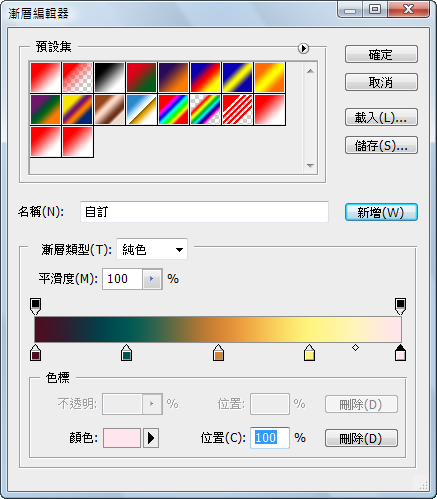Viewport: 437px width, 499px height.
Task: Click the 取消 cancel button
Action: [381, 82]
